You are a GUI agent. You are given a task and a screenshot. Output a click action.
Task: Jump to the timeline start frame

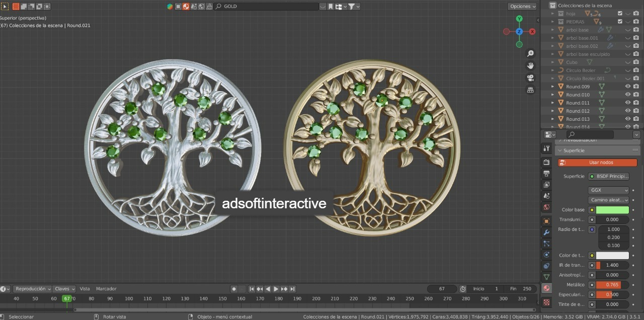click(x=252, y=289)
